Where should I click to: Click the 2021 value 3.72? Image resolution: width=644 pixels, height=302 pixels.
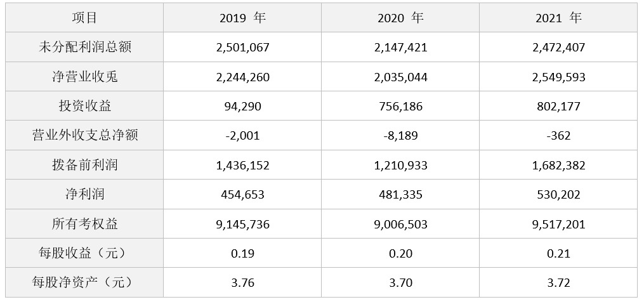click(558, 283)
